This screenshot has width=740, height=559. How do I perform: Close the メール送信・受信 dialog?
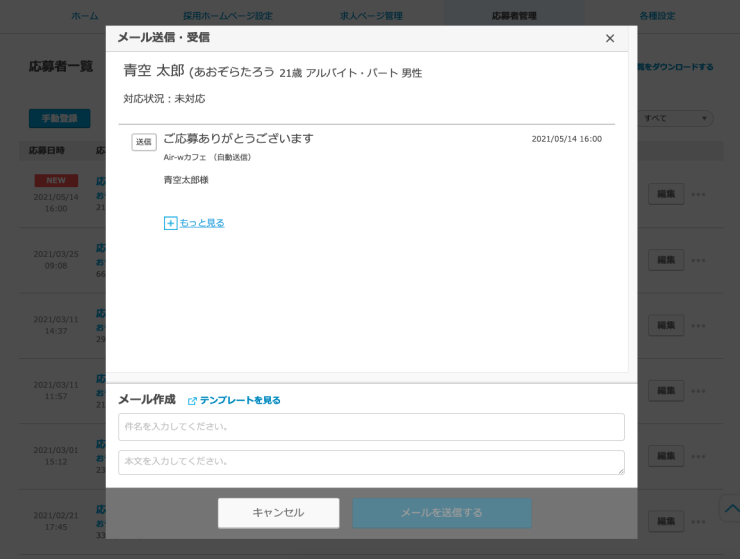[610, 38]
